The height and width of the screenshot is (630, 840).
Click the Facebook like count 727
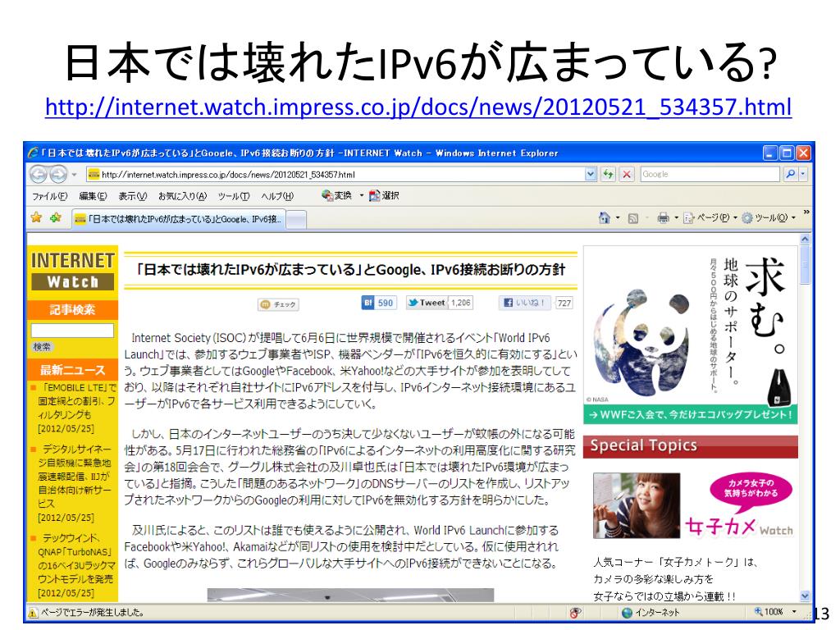click(564, 304)
